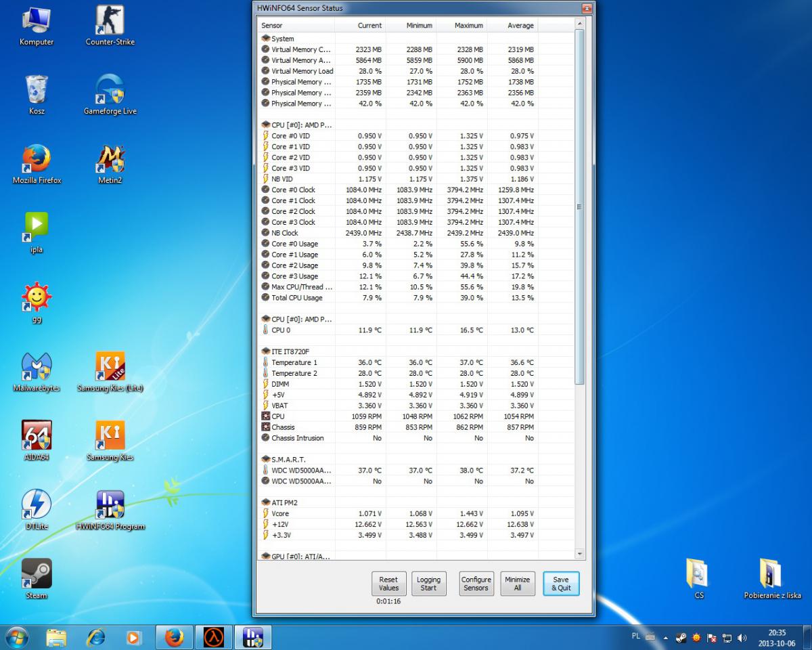Open Windows Media Player from the taskbar
The width and height of the screenshot is (812, 650).
pyautogui.click(x=135, y=637)
